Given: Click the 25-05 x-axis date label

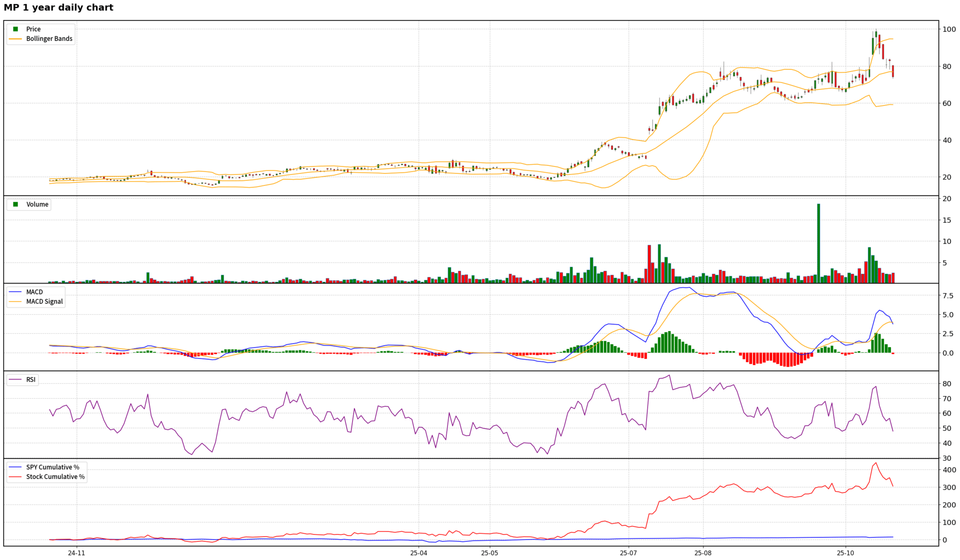Looking at the screenshot, I should (489, 553).
